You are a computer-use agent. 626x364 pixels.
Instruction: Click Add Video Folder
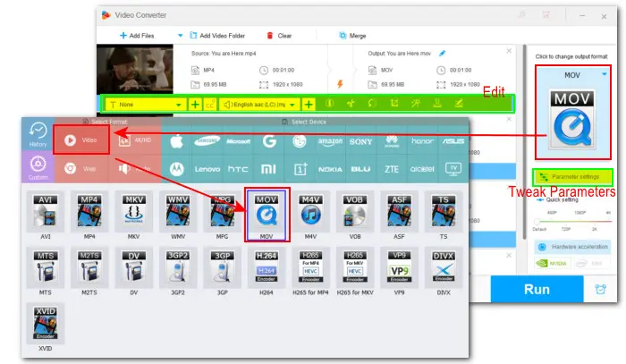(217, 36)
